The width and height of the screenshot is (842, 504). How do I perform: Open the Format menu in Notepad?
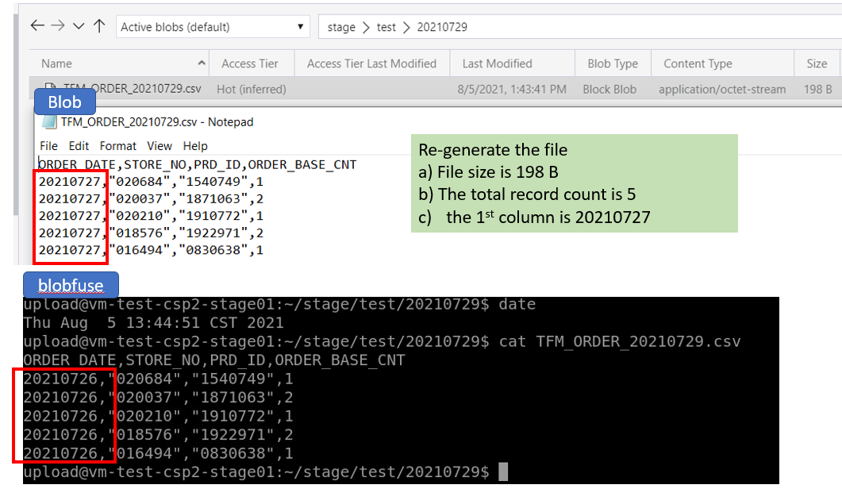tap(117, 145)
